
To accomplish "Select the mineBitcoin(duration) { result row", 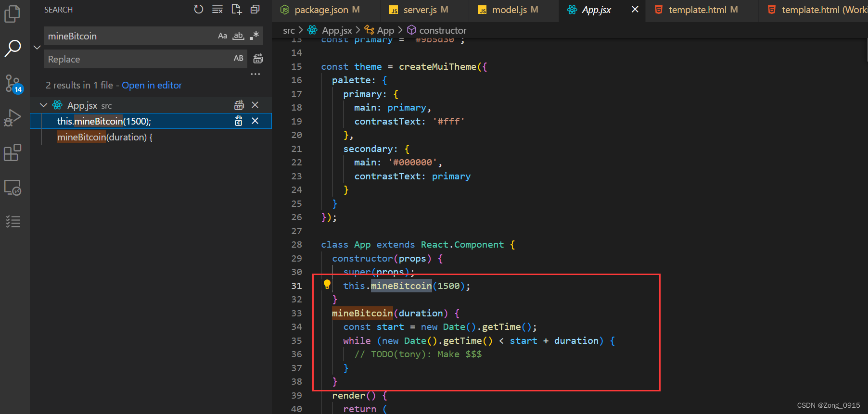I will point(151,137).
